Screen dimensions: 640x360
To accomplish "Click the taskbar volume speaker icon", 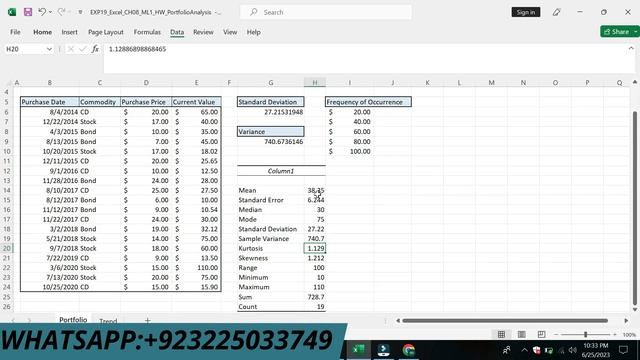I will pyautogui.click(x=573, y=350).
